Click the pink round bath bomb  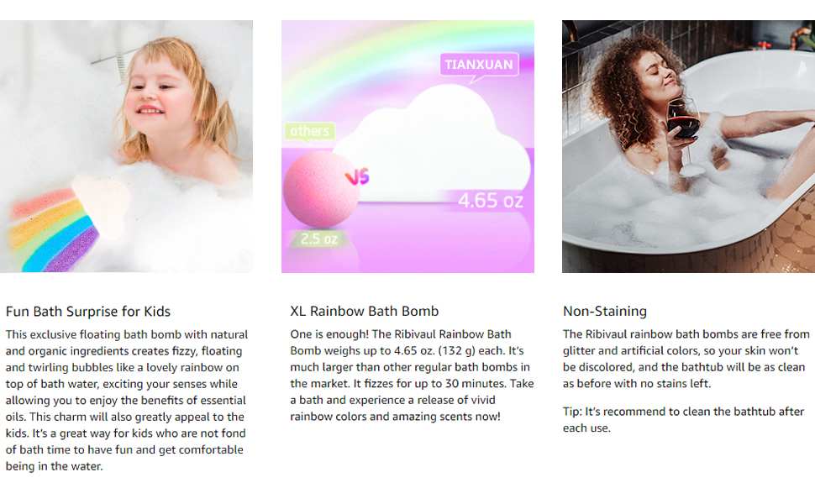[321, 189]
